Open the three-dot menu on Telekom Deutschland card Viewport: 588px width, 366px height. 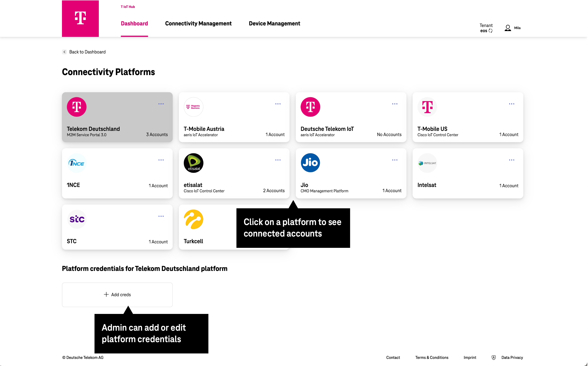pyautogui.click(x=161, y=104)
